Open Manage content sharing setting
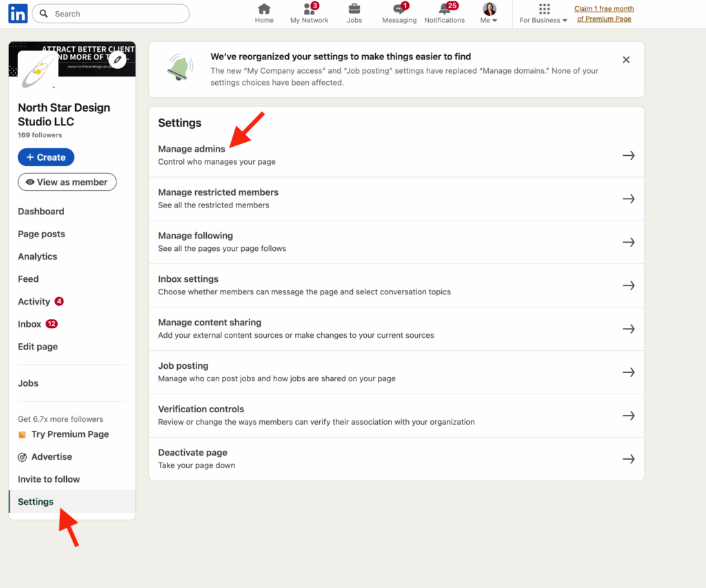Viewport: 706px width, 588px height. 396,329
